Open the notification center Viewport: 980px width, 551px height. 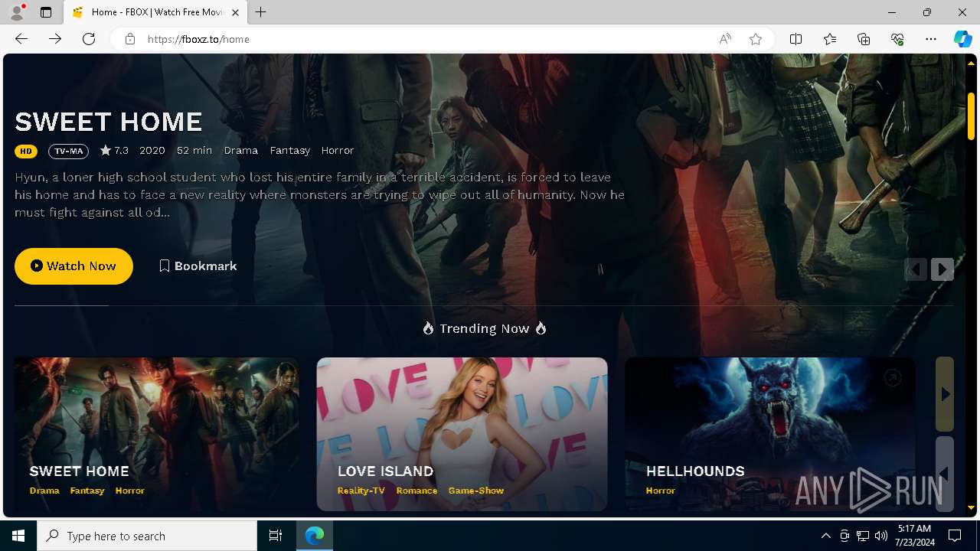pos(955,536)
